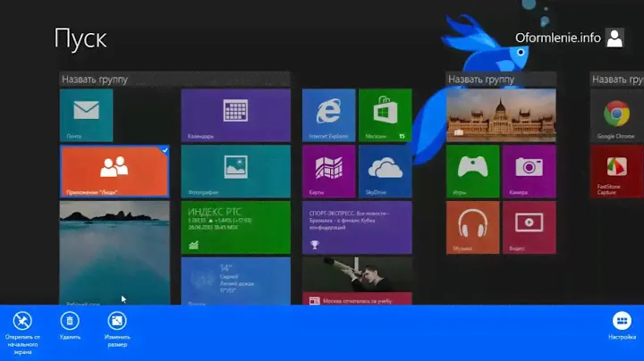Launch the Internet Explorer tile
644x361 pixels.
click(328, 114)
